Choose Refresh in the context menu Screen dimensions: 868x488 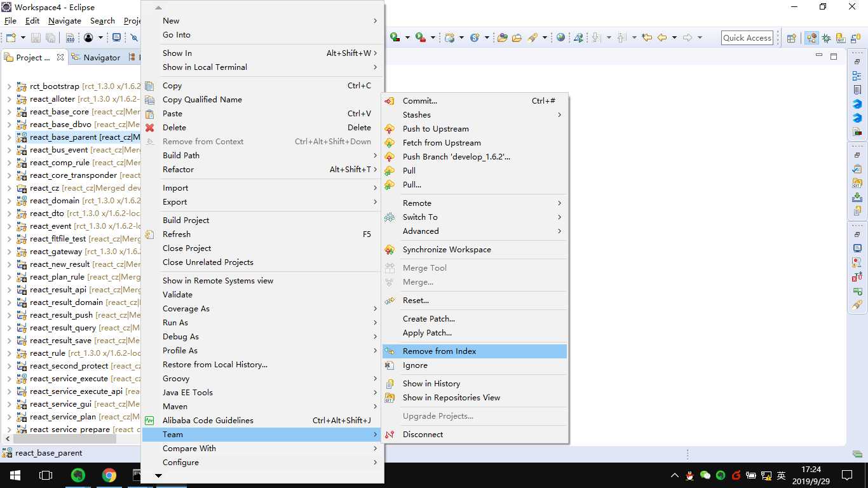coord(262,234)
